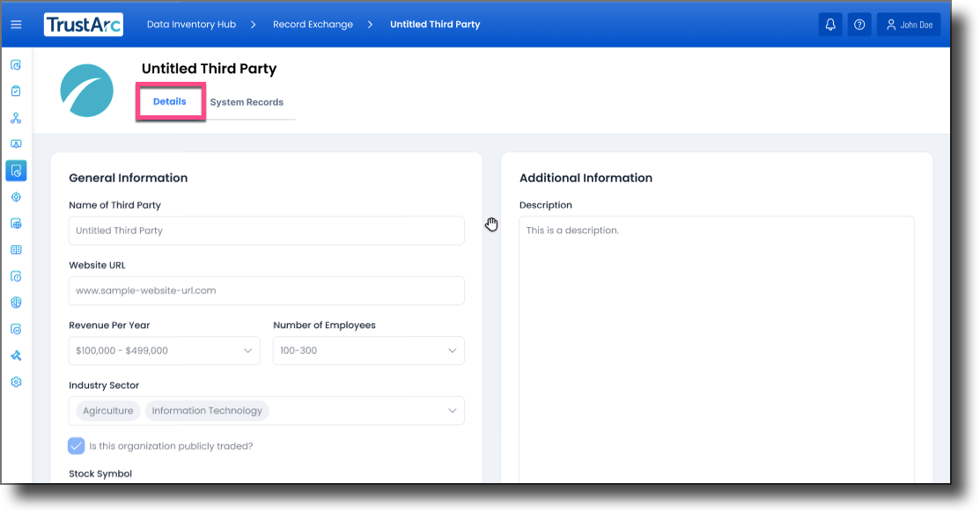Click the target crosshair icon in sidebar
The image size is (980, 513).
[16, 197]
